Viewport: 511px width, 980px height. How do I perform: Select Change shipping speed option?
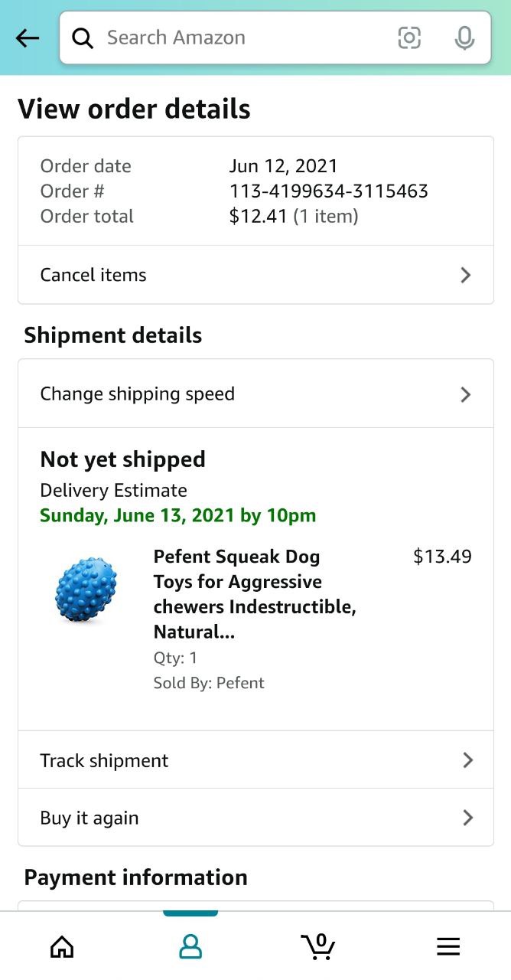(x=138, y=394)
